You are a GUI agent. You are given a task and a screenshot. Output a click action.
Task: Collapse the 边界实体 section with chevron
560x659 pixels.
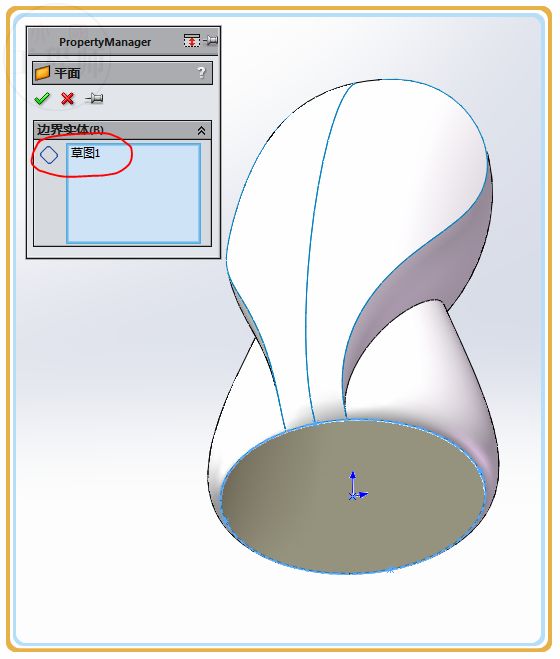(x=201, y=131)
